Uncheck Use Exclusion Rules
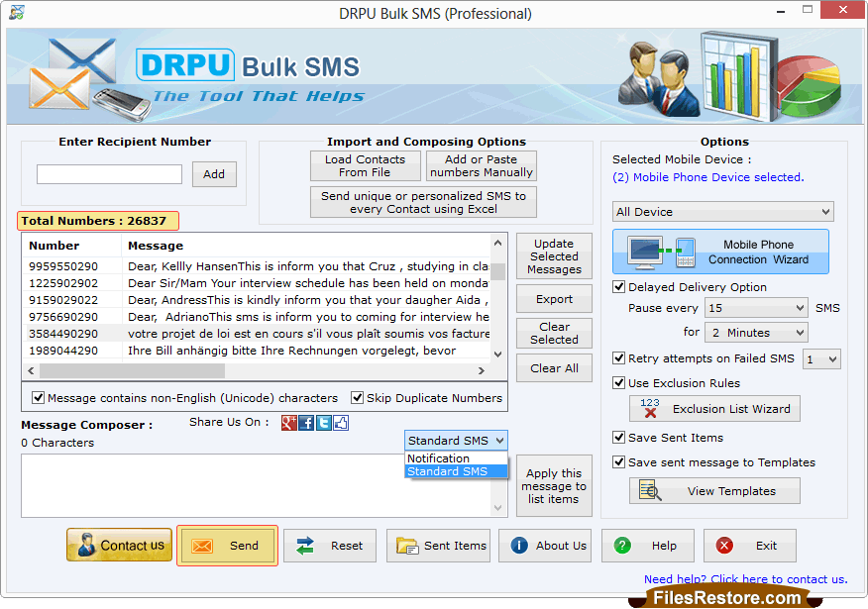 [x=619, y=383]
